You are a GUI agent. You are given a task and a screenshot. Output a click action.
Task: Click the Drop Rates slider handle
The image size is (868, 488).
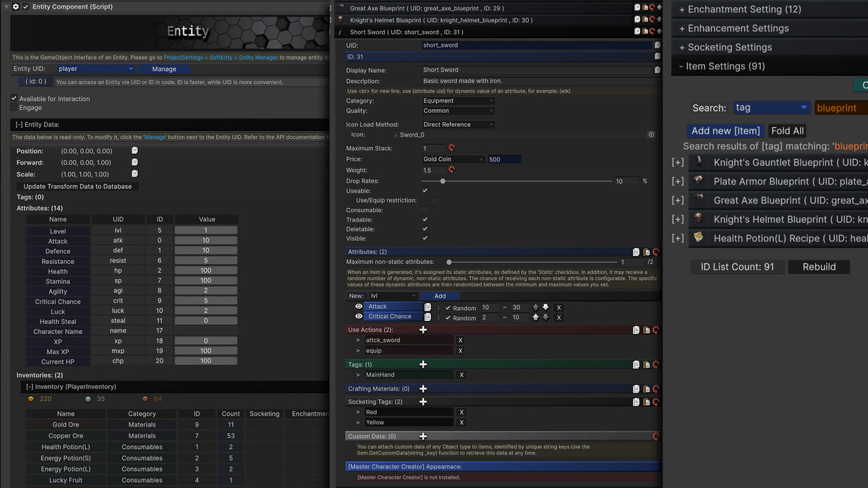pyautogui.click(x=443, y=181)
